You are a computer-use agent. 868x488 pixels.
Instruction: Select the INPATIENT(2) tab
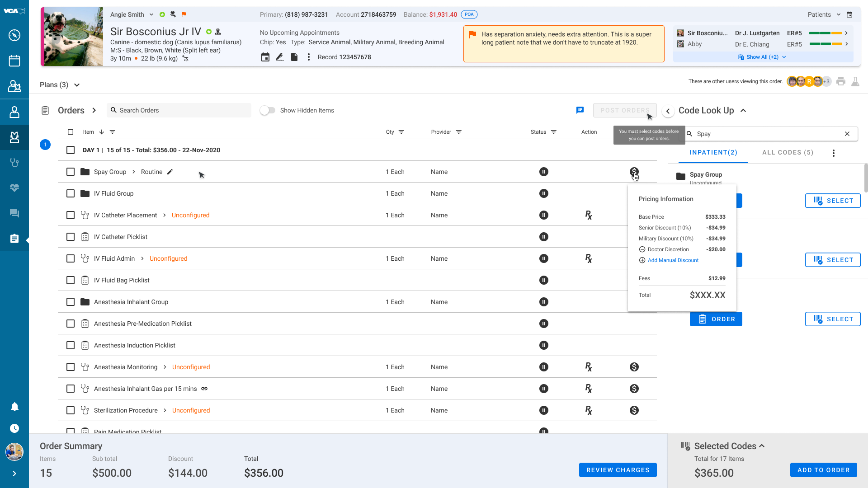pos(713,153)
